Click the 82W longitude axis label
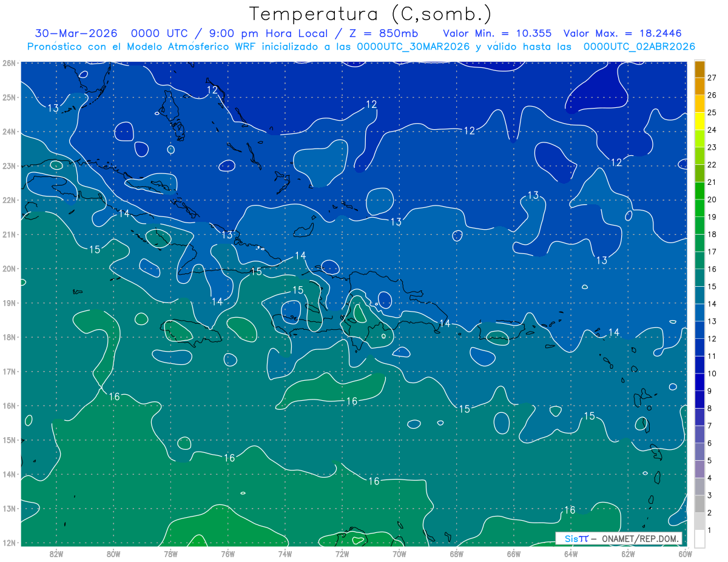Viewport: 728px width, 562px height. click(x=56, y=553)
